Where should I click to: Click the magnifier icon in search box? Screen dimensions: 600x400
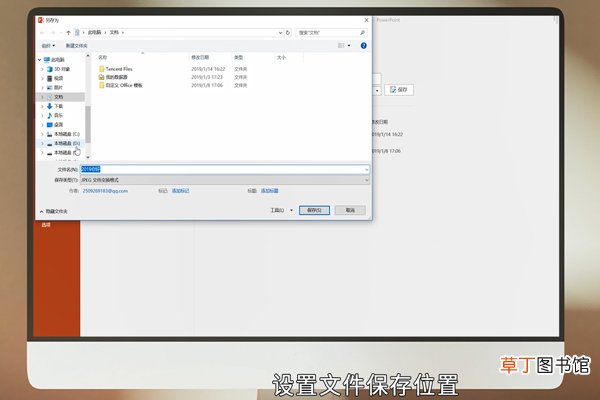[362, 33]
